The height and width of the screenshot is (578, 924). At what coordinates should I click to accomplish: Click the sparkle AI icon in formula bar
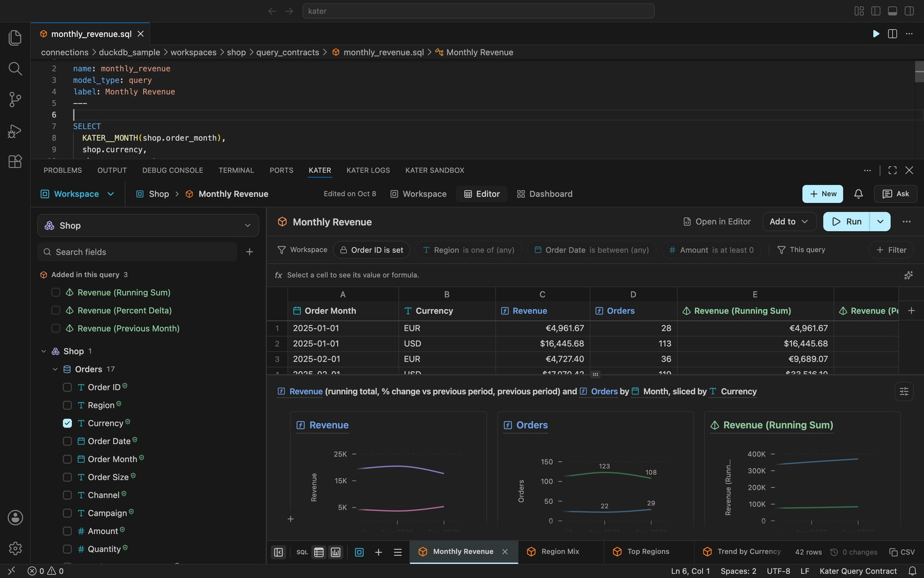(x=908, y=275)
